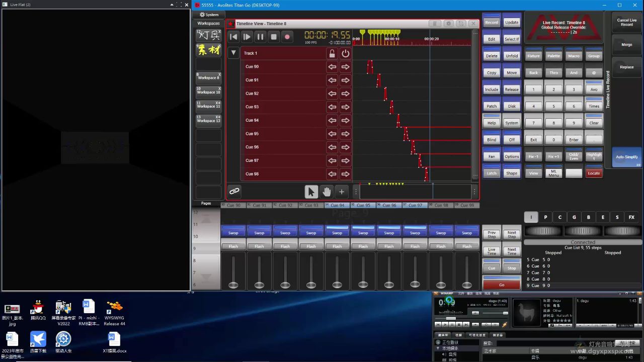Open the System menu
Viewport: 644px width, 362px height.
(x=209, y=15)
